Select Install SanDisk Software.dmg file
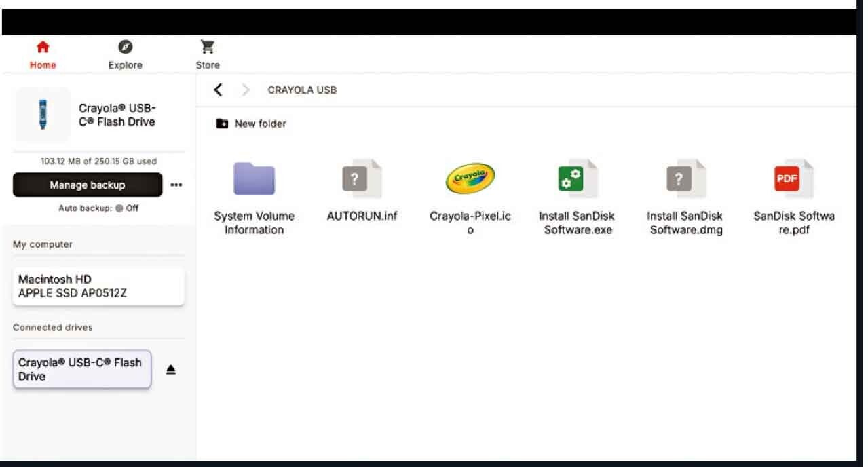 coord(685,179)
